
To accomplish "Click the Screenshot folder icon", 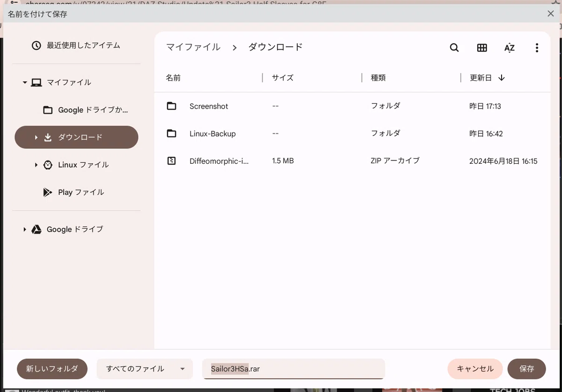I will pos(171,106).
